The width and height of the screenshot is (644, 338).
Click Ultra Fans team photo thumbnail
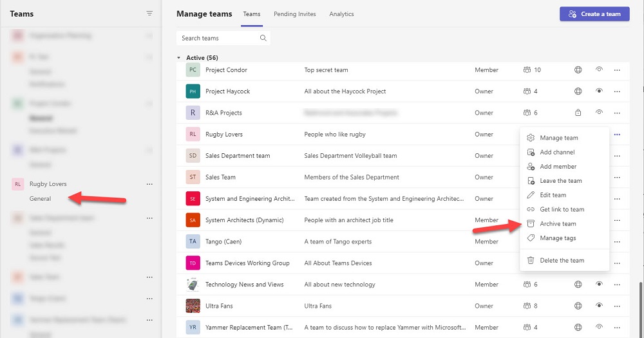pyautogui.click(x=193, y=306)
